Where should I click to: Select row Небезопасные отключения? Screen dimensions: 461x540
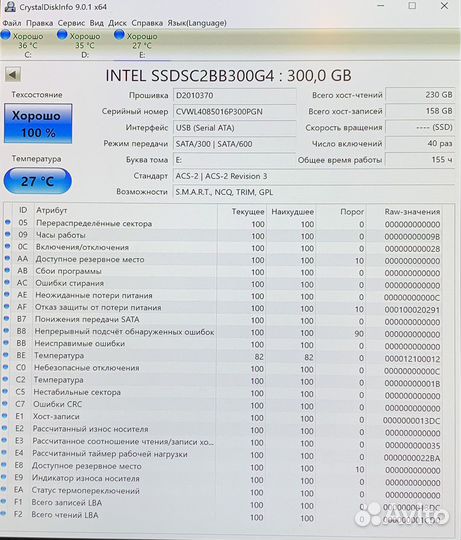(x=222, y=369)
